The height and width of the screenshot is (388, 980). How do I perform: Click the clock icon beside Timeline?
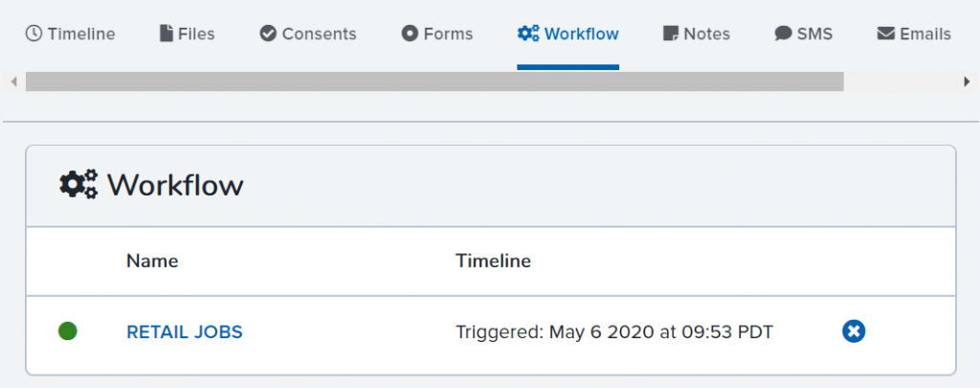pyautogui.click(x=33, y=34)
